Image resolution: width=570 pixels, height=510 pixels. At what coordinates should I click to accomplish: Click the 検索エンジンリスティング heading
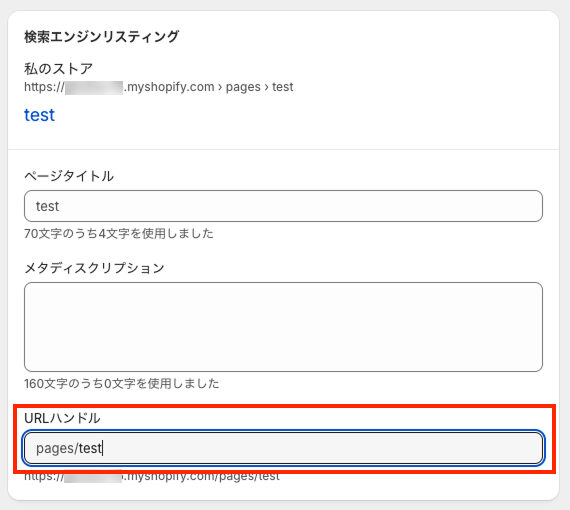(101, 37)
